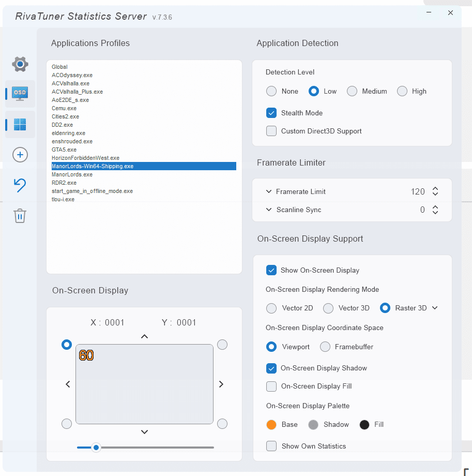The image size is (472, 476).
Task: Pick the orange Base palette color
Action: [x=271, y=425]
